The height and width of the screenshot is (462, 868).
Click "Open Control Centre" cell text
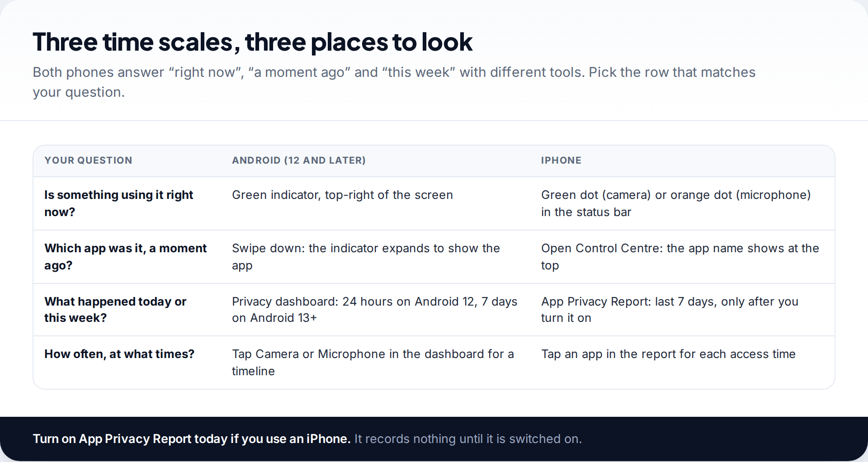[680, 257]
